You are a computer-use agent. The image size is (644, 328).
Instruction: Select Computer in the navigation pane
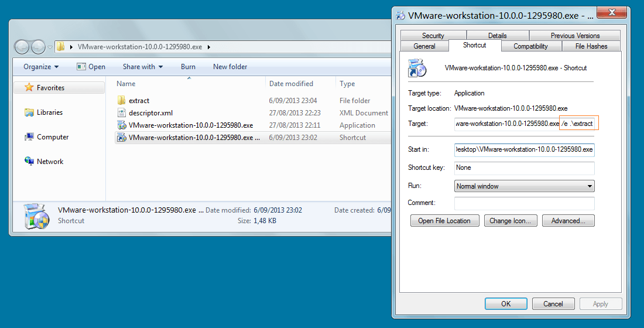pos(53,137)
